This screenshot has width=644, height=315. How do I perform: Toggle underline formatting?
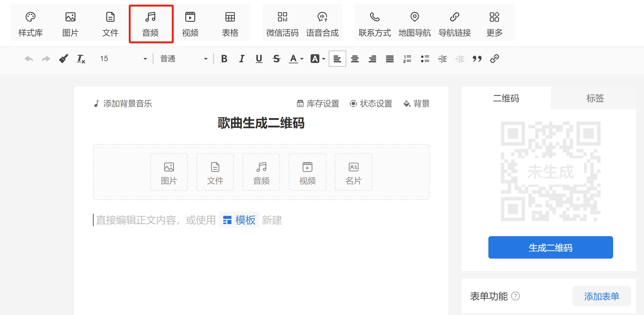click(259, 59)
